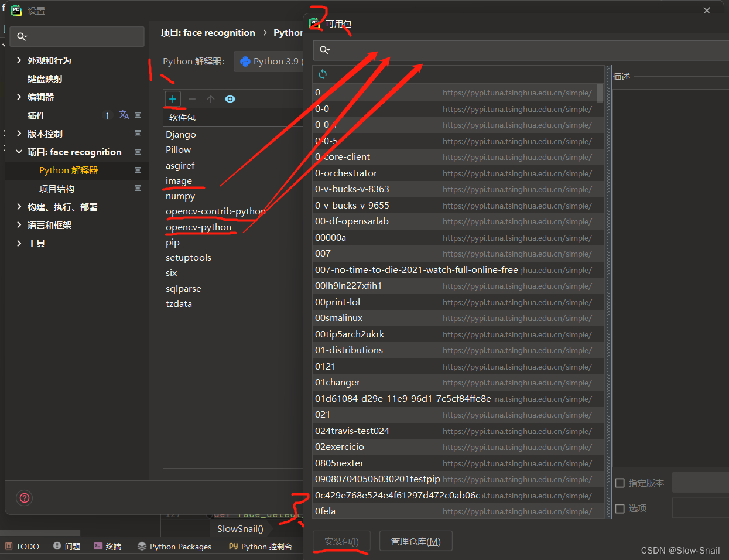Image resolution: width=729 pixels, height=560 pixels.
Task: Open the 指定版本 version combo box
Action: point(700,483)
